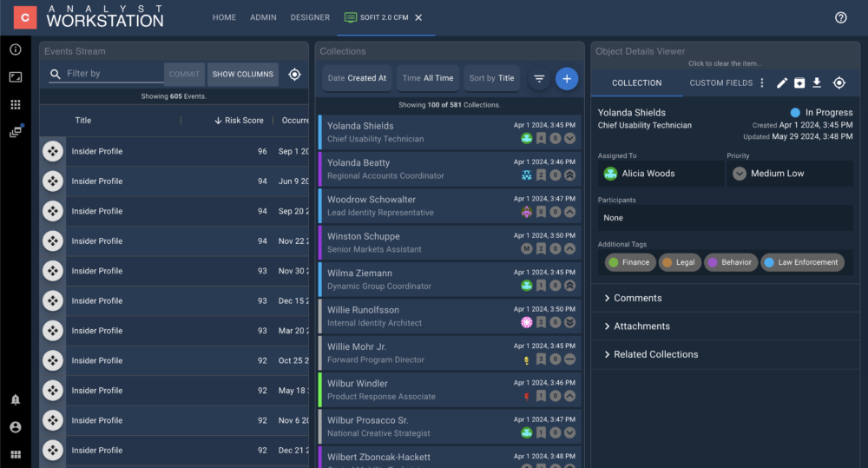Click the bookmark icon on Yolanda Beatty card
The width and height of the screenshot is (868, 468).
[x=541, y=175]
